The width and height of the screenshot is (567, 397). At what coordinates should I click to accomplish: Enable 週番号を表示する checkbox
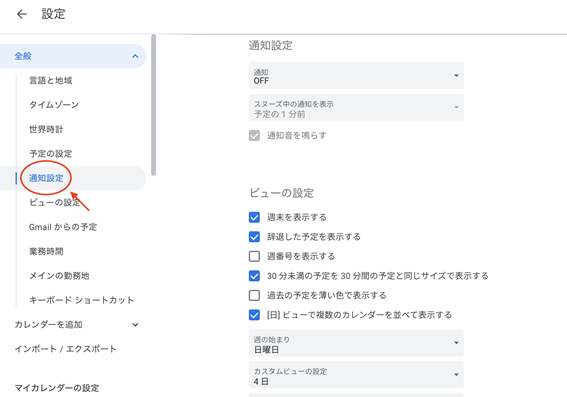(254, 256)
